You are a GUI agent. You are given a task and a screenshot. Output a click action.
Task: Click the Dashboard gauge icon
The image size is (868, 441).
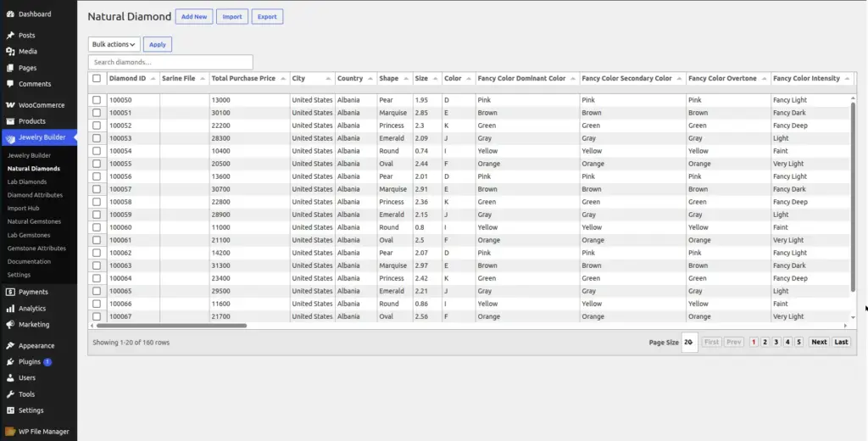click(10, 14)
